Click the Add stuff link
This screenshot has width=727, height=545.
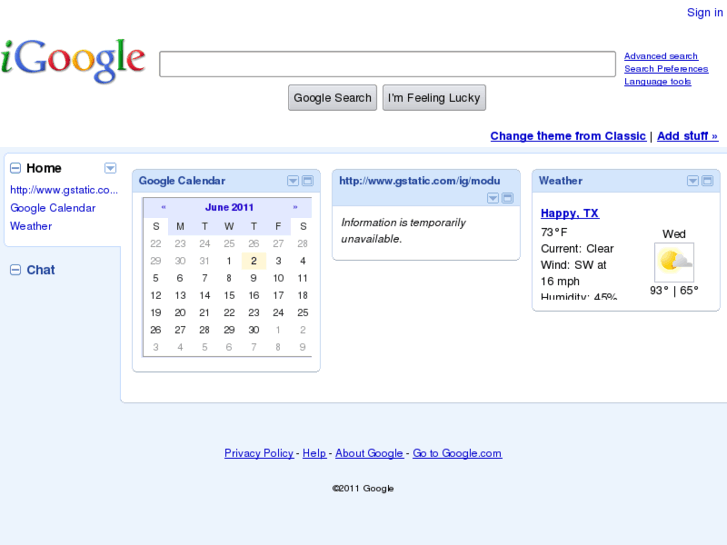(688, 136)
